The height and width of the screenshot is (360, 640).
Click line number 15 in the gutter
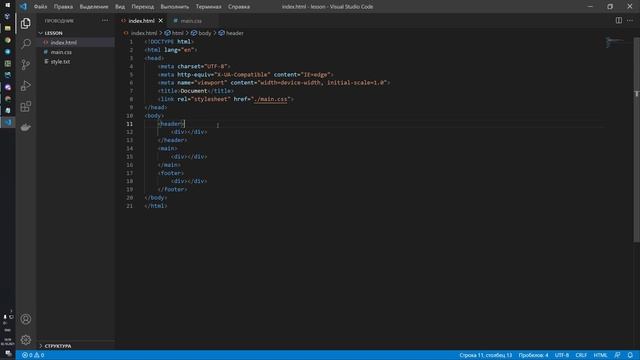point(129,157)
